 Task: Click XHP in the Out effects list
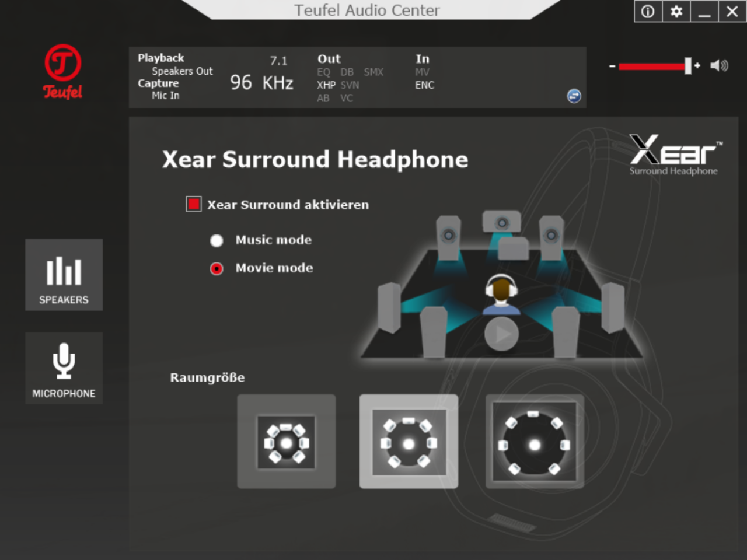pyautogui.click(x=326, y=85)
